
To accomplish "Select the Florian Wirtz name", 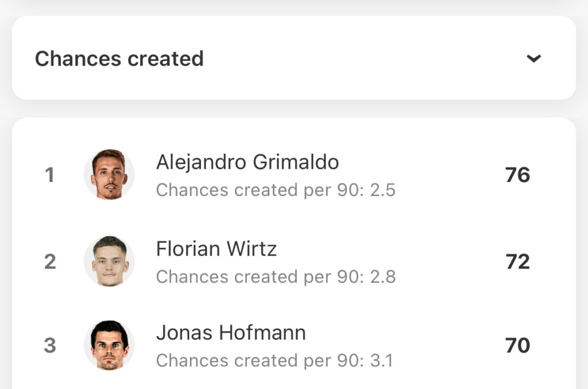I will pos(216,249).
